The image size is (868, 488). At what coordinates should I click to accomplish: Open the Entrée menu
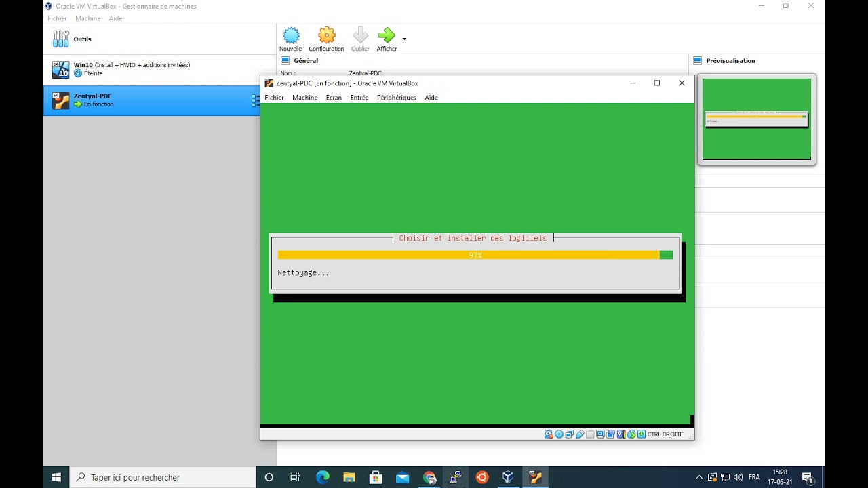tap(359, 98)
